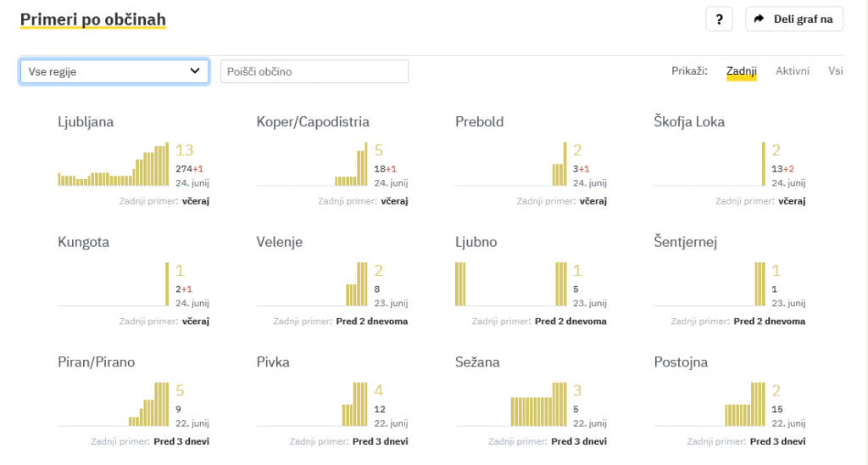
Task: Click the Velenje bar chart
Action: (312, 284)
